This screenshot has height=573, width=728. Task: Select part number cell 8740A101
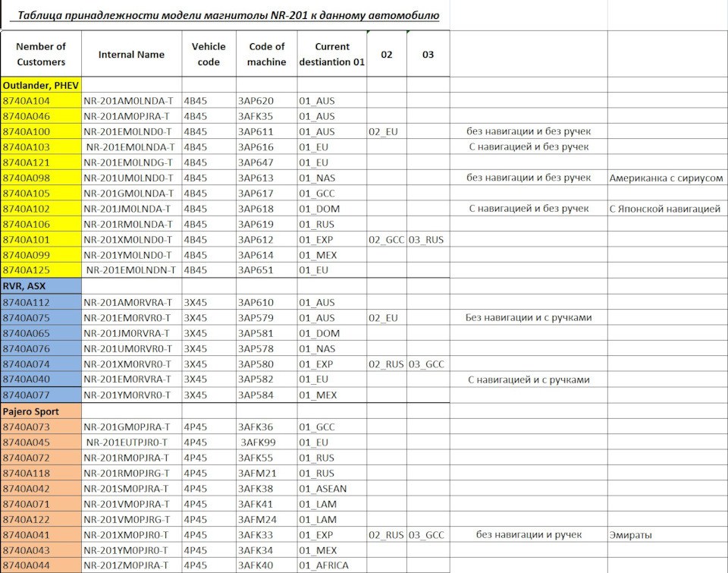[x=41, y=239]
